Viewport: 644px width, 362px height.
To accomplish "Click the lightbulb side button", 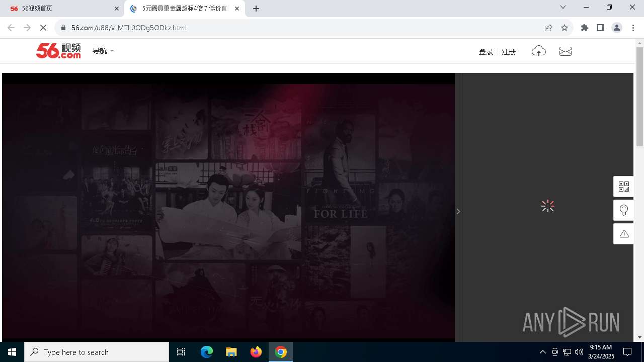I will point(624,210).
